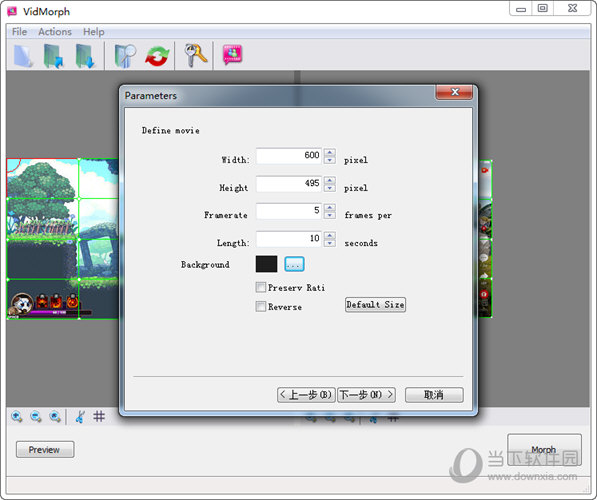Click the Preview button
597x500 pixels.
pyautogui.click(x=45, y=450)
